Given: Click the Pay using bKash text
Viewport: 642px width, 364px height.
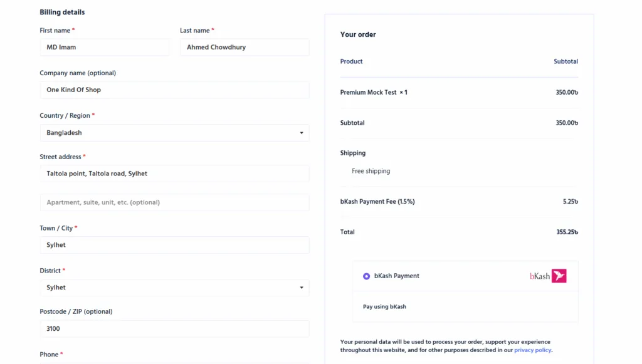Looking at the screenshot, I should 384,307.
